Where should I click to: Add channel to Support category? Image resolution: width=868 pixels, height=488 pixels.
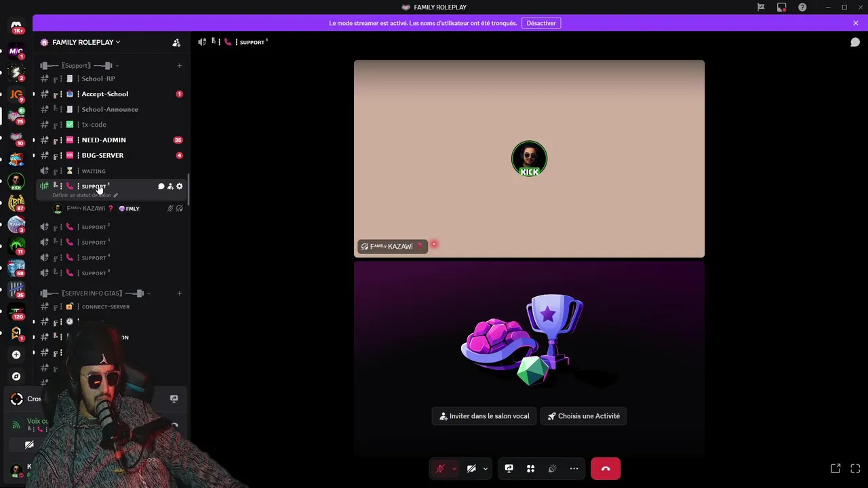179,66
